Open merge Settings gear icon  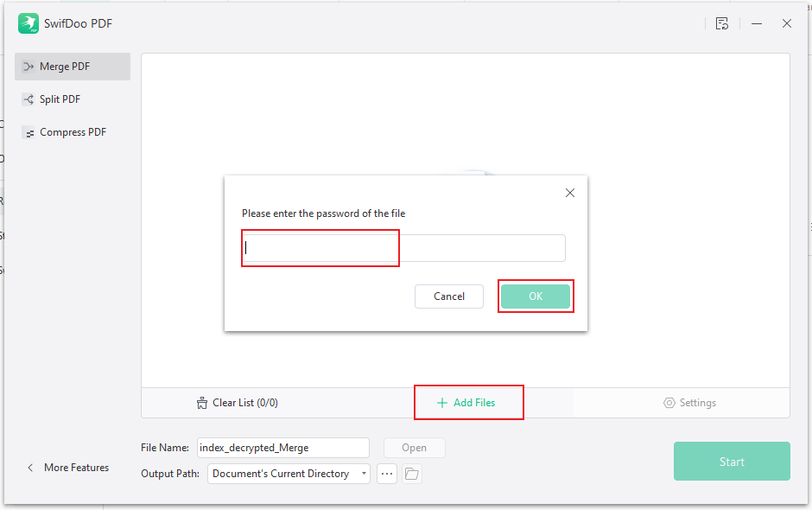click(x=669, y=403)
